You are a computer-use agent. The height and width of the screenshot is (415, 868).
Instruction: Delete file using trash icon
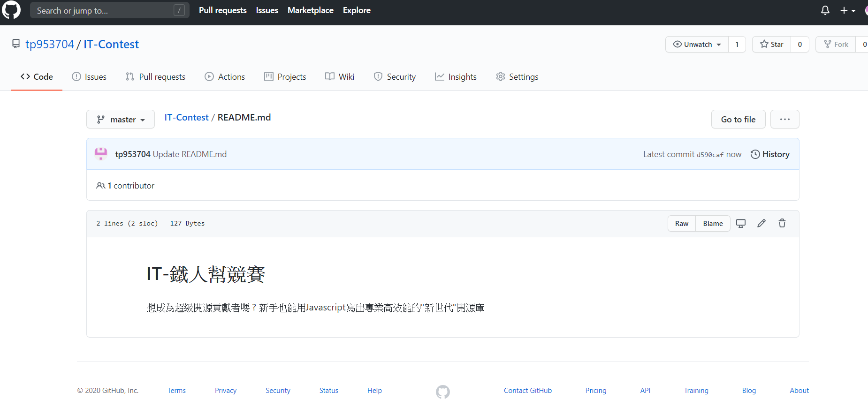tap(782, 223)
